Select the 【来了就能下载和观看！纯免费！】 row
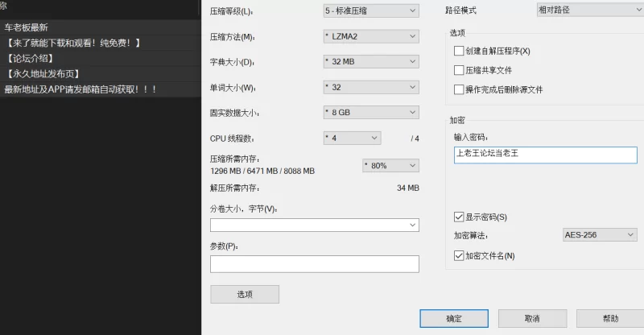 point(100,43)
